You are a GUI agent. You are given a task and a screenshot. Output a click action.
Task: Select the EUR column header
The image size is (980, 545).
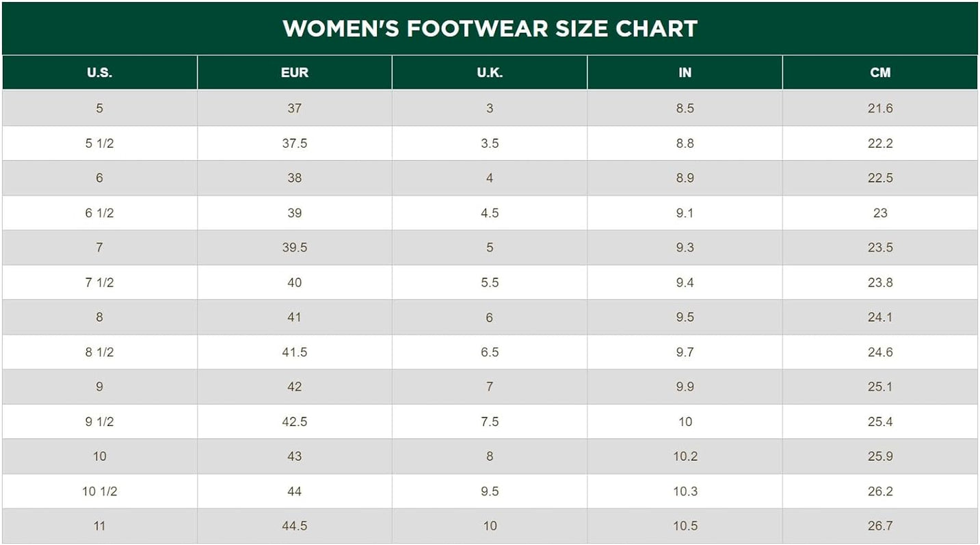tap(295, 72)
